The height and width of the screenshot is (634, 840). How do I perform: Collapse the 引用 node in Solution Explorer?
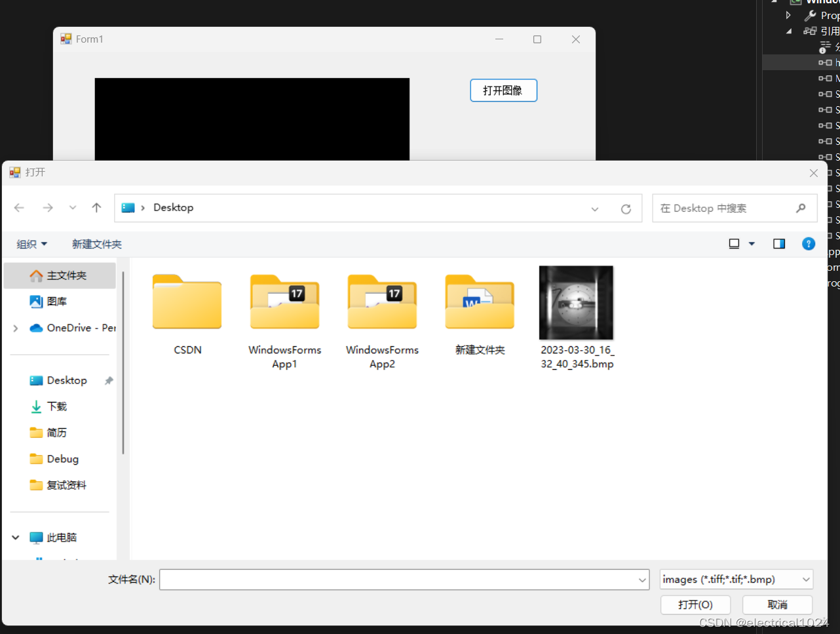(x=789, y=31)
